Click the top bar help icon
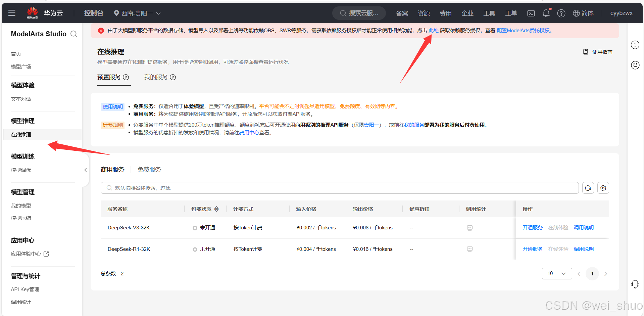Image resolution: width=644 pixels, height=316 pixels. 561,13
